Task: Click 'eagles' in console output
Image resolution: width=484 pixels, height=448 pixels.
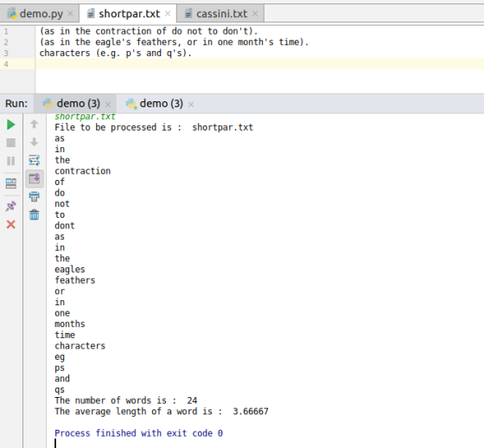Action: (x=70, y=270)
